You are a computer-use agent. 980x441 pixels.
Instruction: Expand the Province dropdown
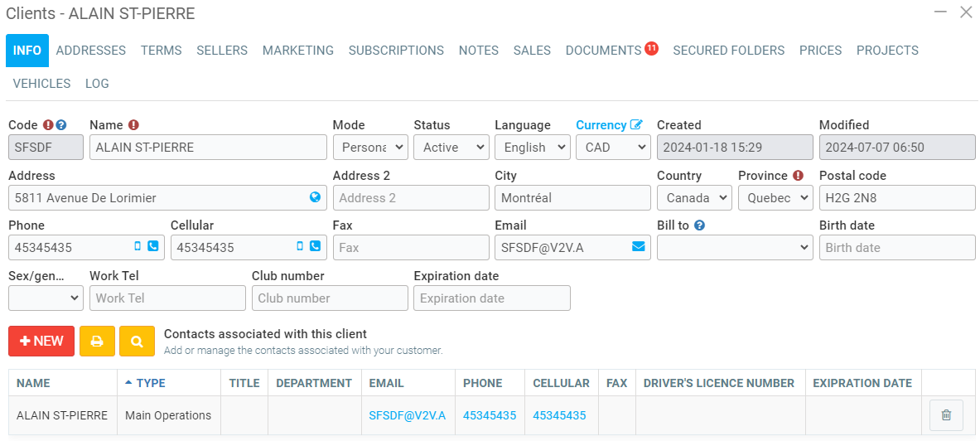pos(775,198)
